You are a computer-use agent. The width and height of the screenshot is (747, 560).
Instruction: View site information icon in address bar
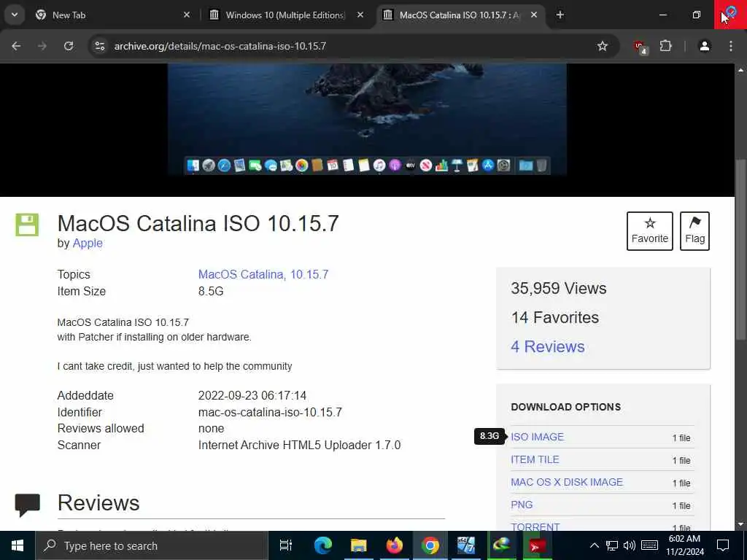[x=99, y=46]
